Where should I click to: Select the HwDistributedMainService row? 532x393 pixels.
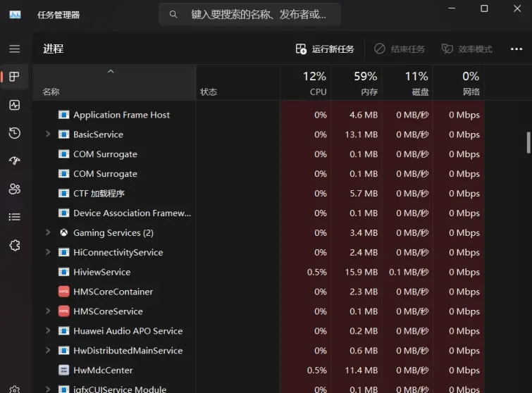click(x=258, y=351)
